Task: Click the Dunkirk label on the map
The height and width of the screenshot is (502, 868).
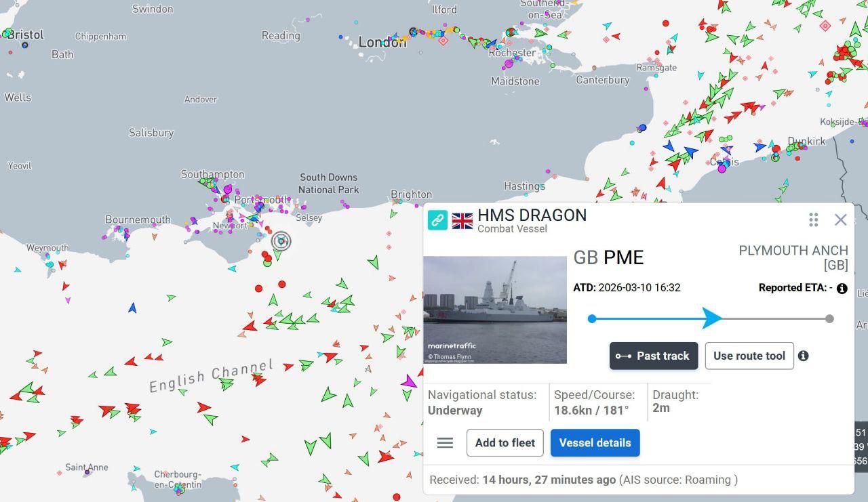Action: pyautogui.click(x=806, y=141)
